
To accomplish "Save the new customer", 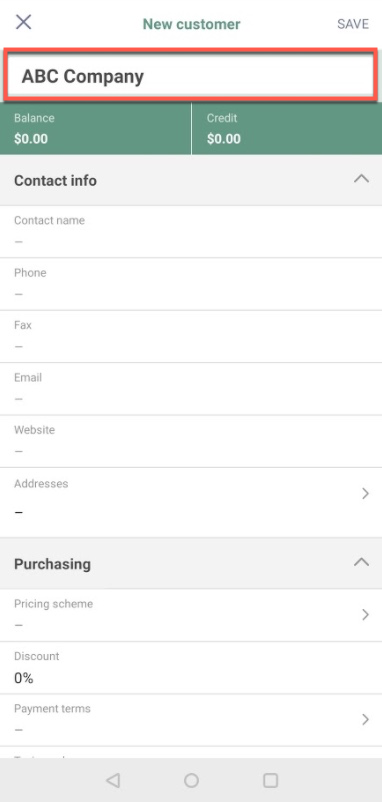I will coord(353,24).
